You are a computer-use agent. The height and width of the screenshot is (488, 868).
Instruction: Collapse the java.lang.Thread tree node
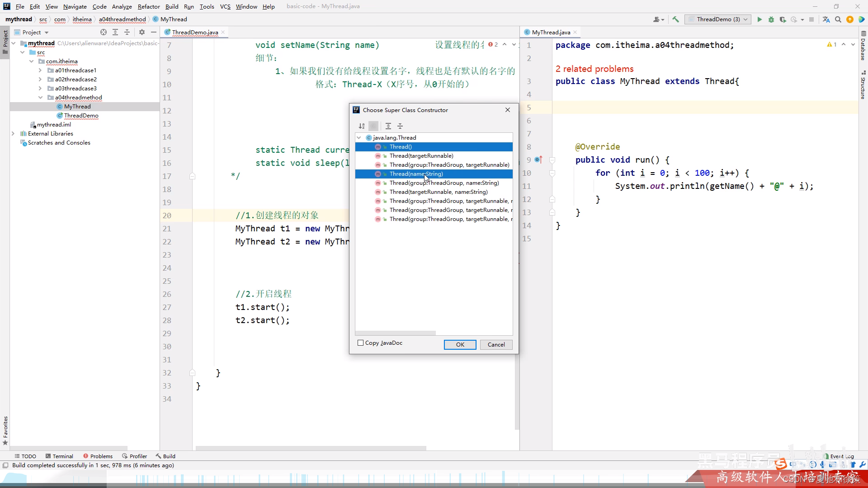[x=359, y=138]
